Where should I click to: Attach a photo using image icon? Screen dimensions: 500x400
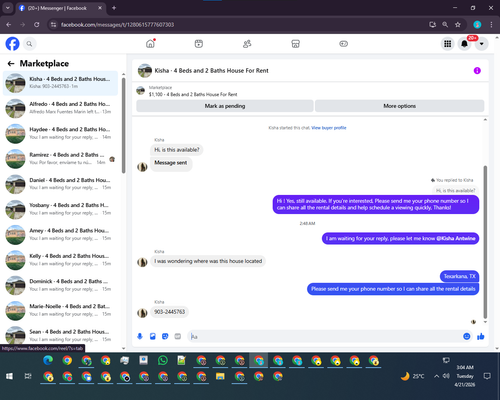point(153,336)
